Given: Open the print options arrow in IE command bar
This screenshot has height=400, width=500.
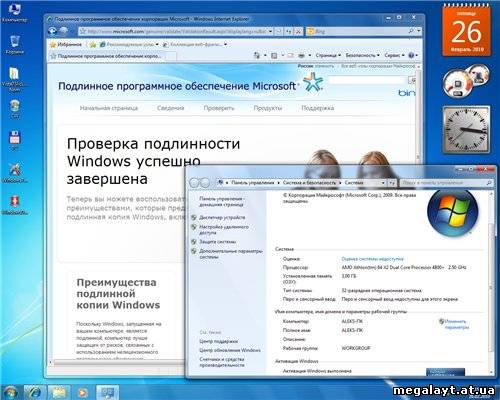Looking at the screenshot, I should click(x=310, y=55).
